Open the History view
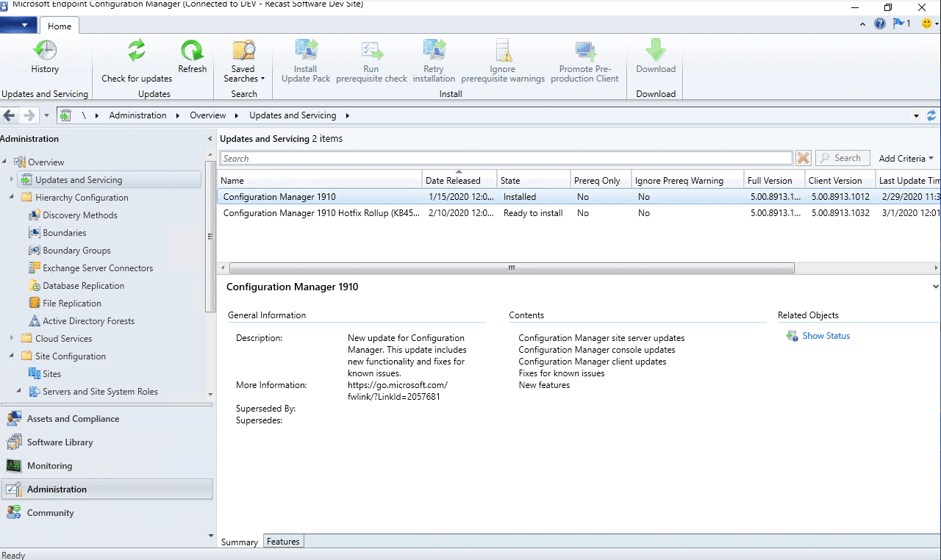 click(x=45, y=59)
